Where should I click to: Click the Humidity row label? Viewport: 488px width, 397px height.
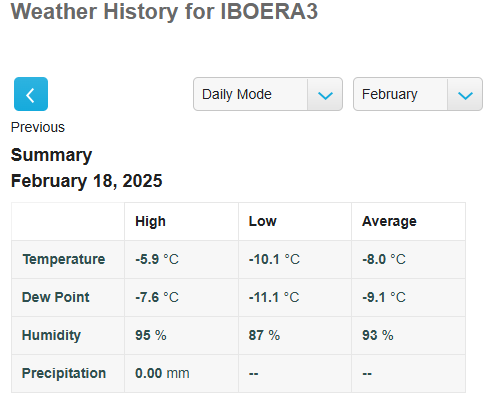[51, 335]
